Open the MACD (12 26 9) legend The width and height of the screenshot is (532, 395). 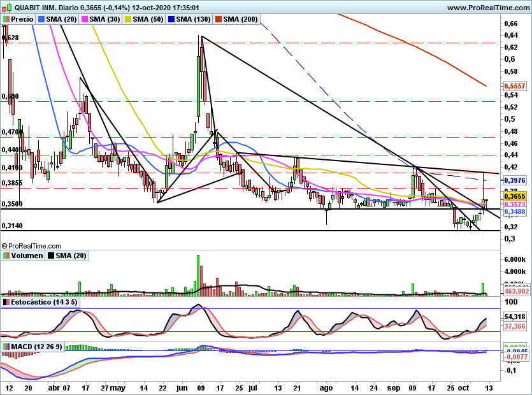pyautogui.click(x=32, y=347)
